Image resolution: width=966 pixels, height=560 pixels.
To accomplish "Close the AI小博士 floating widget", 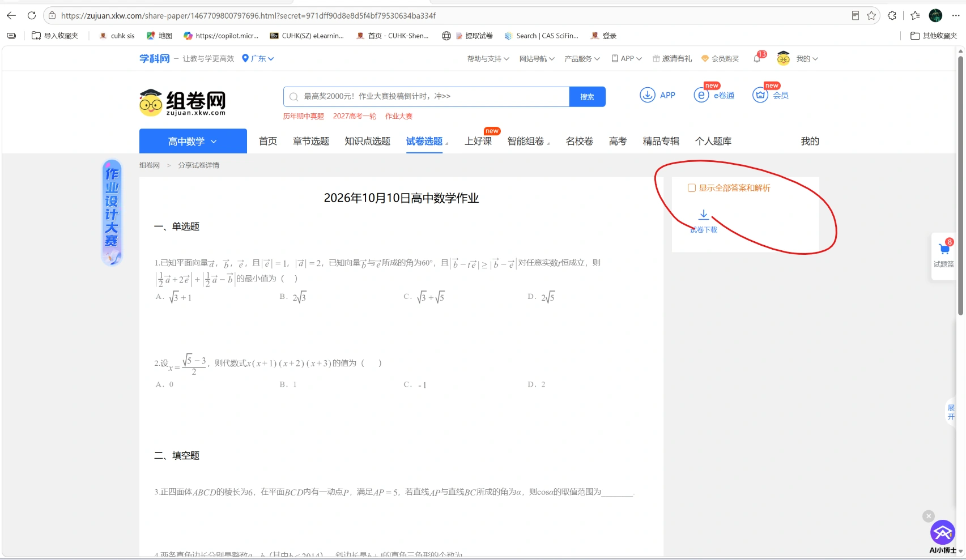I will (x=928, y=516).
